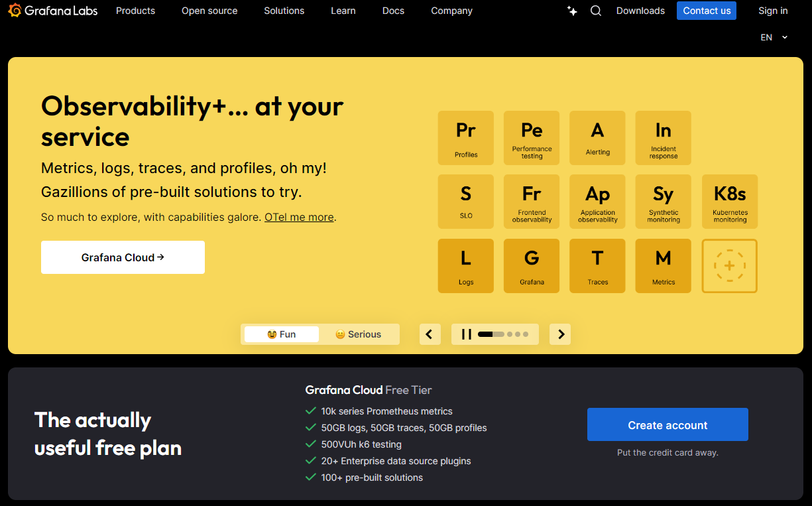
Task: Select the Pr Profiles tile
Action: 466,138
